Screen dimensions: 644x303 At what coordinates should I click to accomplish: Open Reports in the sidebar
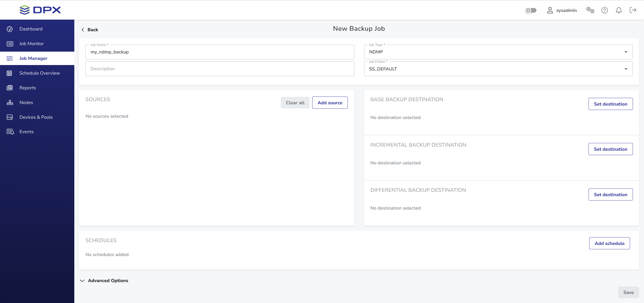(x=28, y=88)
